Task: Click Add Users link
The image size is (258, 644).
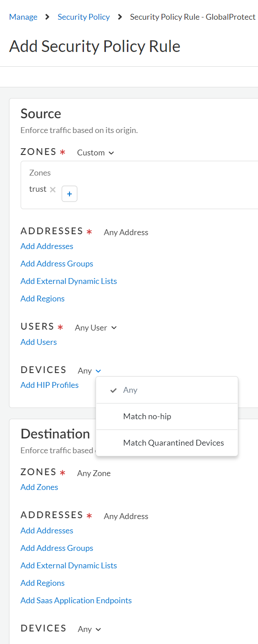Action: (39, 342)
